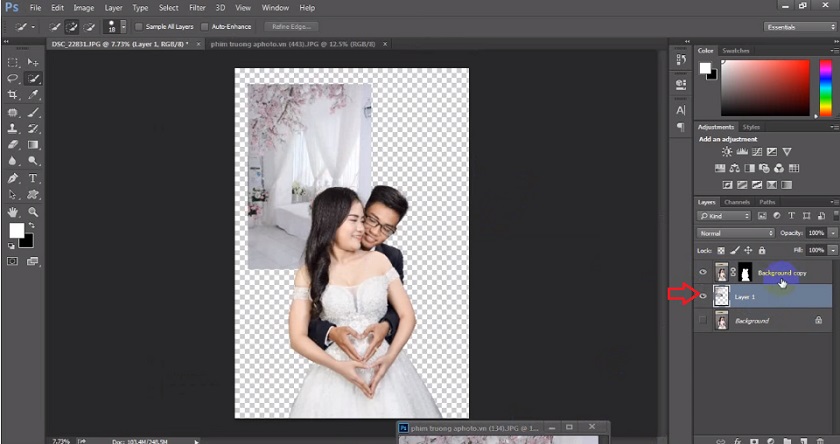Open the Filter menu

click(197, 8)
